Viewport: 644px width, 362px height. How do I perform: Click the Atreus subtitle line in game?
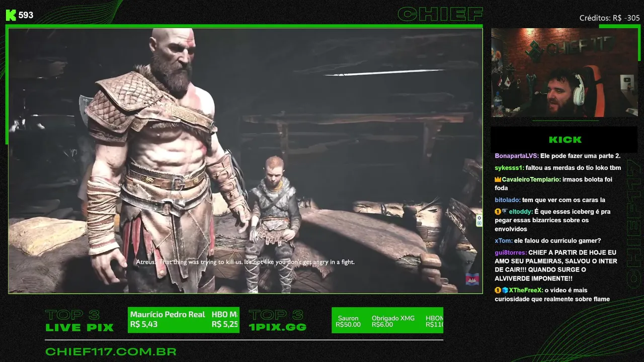[246, 262]
